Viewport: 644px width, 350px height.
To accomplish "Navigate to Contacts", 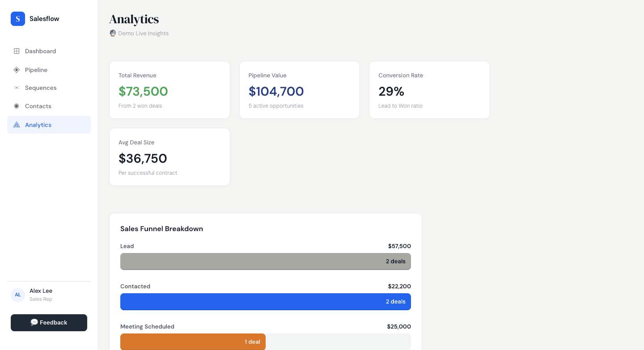I will point(49,106).
